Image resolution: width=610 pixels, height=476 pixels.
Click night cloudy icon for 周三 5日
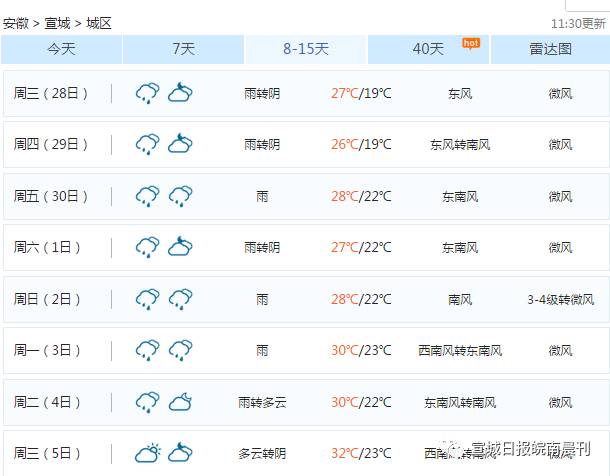180,452
